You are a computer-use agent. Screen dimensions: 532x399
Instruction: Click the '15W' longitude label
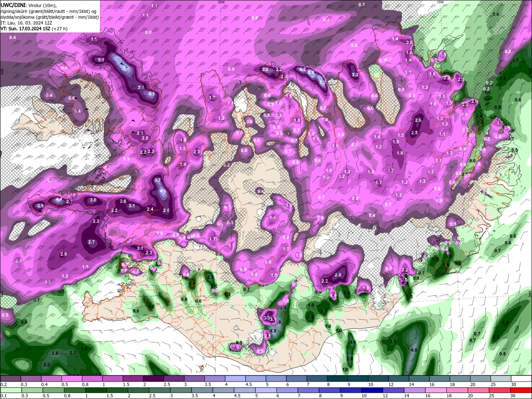tap(440, 2)
